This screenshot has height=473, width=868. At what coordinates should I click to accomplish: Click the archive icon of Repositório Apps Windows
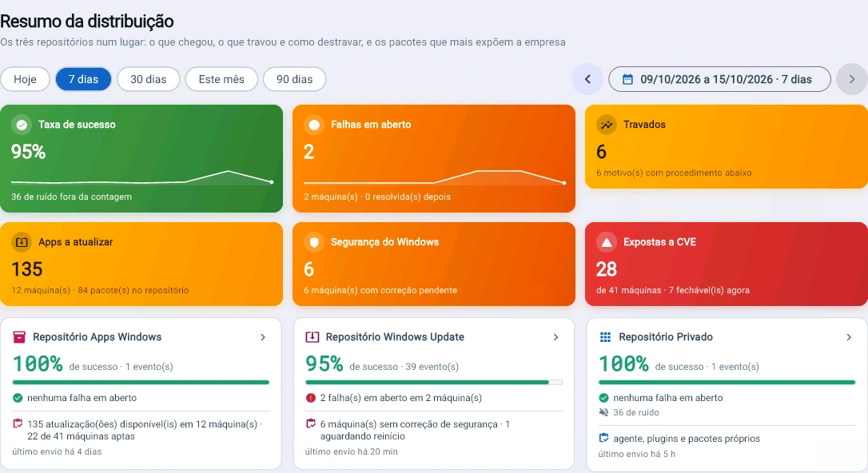click(x=19, y=337)
